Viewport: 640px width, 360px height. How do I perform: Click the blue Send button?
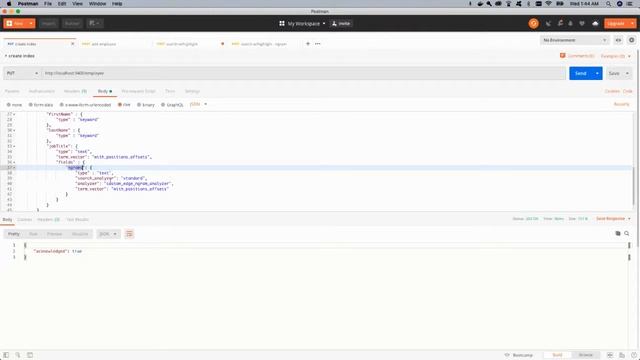[x=581, y=73]
